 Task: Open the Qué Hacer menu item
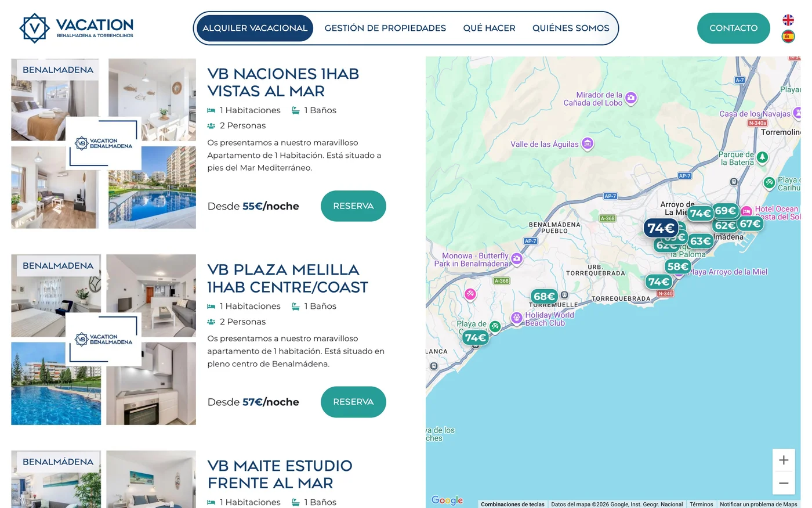[489, 28]
